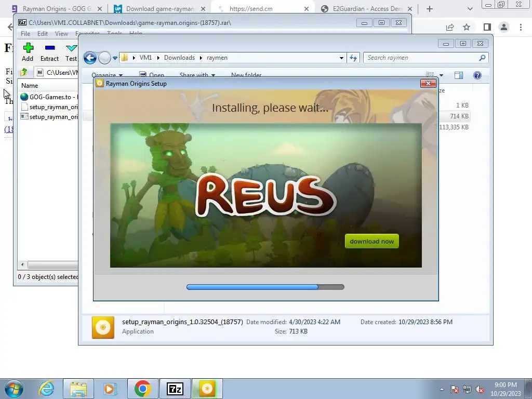532x399 pixels.
Task: Launch Internet Explorer from taskbar
Action: [46, 389]
